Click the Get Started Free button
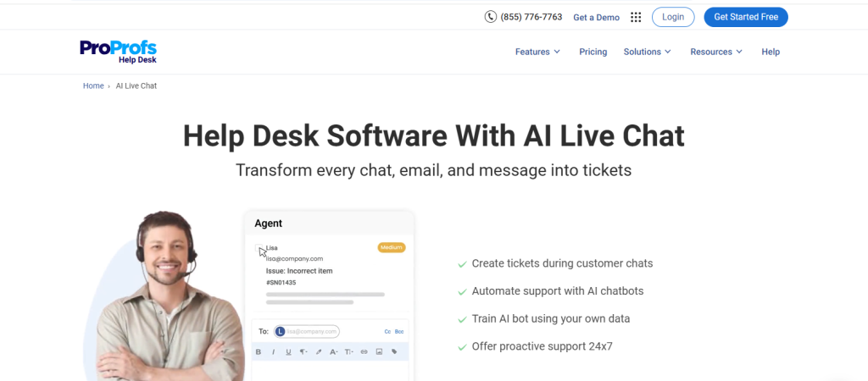Screen dimensions: 868x381 [x=745, y=17]
